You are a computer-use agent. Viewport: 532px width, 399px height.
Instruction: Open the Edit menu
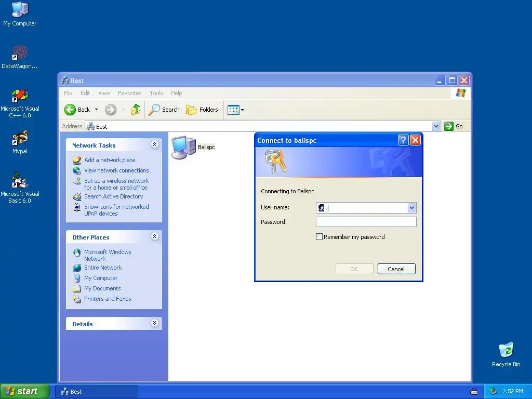(x=85, y=93)
